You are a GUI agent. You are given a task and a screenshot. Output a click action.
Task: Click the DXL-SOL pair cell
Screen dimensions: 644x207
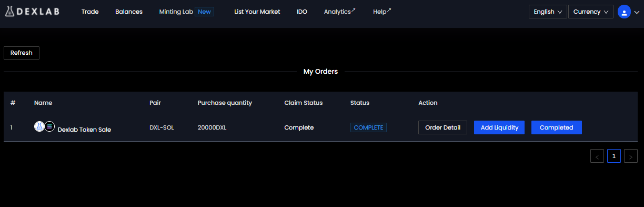162,127
